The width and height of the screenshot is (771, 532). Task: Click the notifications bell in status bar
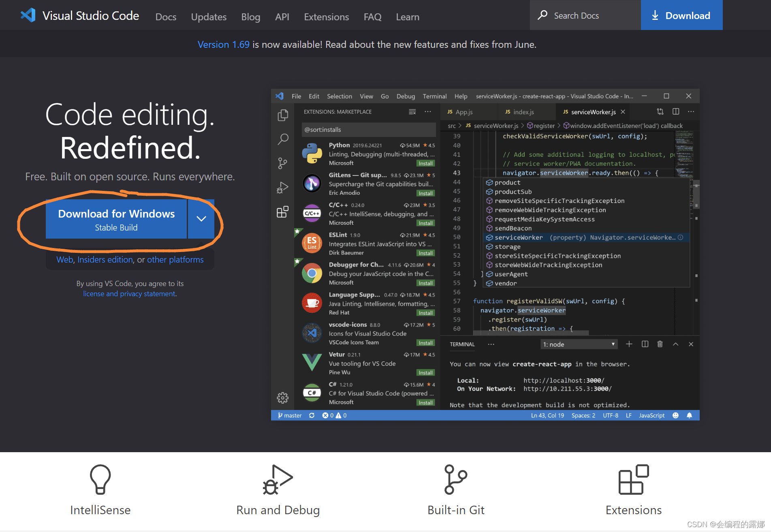pos(689,415)
